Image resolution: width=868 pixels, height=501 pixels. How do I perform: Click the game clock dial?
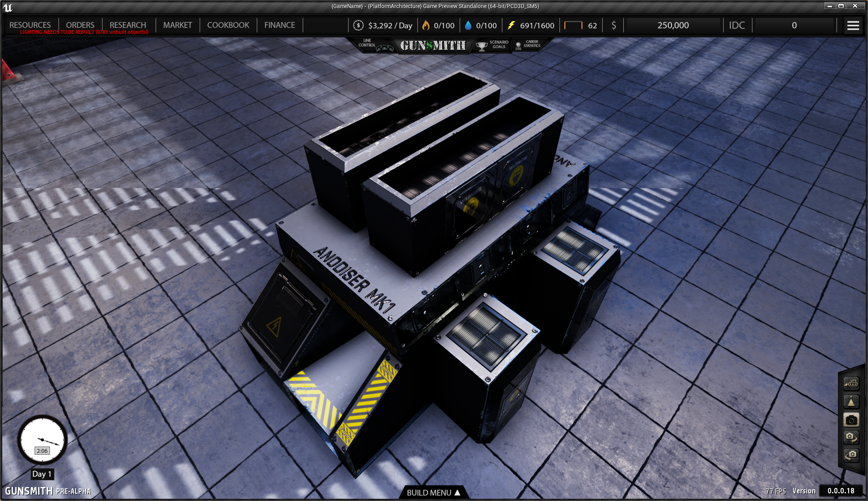42,439
